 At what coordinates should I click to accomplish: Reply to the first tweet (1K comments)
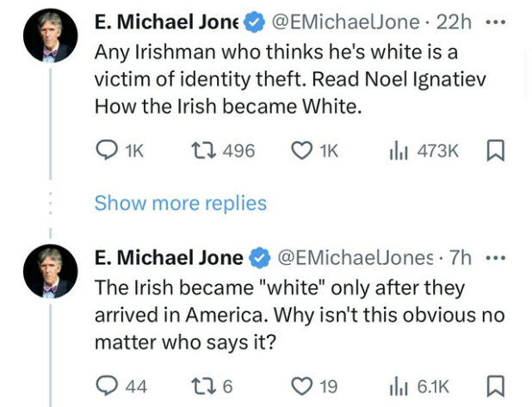[105, 151]
